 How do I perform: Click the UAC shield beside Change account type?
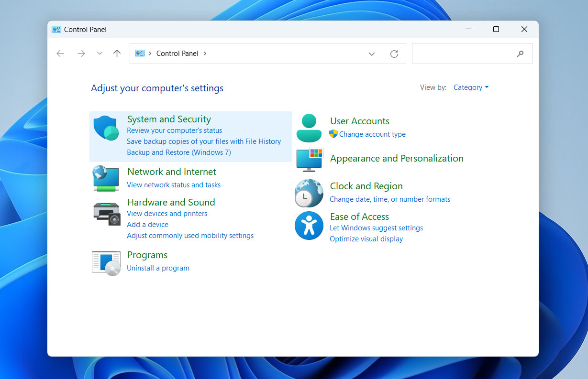point(333,134)
